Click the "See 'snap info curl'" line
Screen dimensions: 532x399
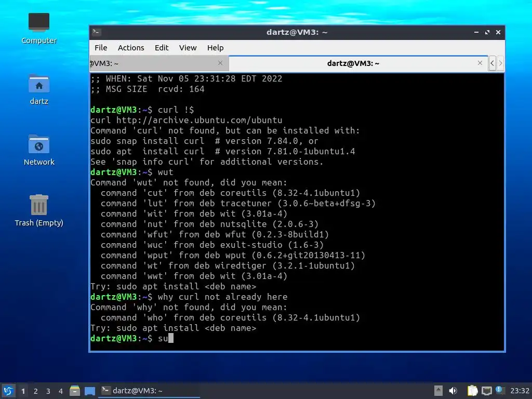207,162
